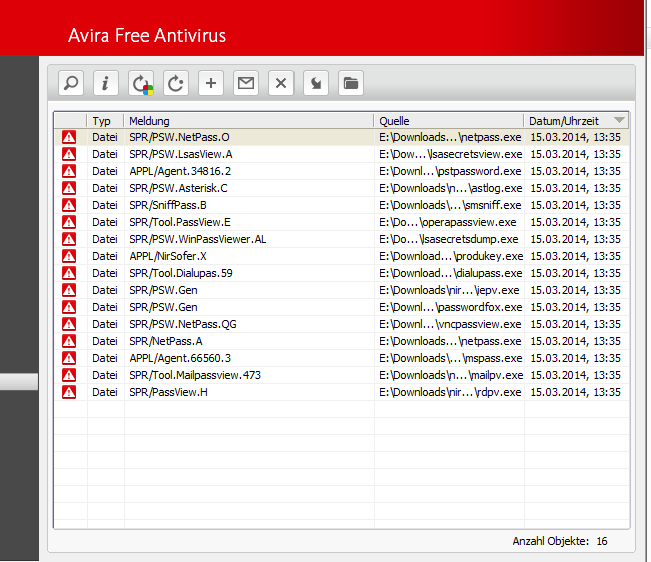This screenshot has width=651, height=562.
Task: Open object properties info icon
Action: coord(106,83)
